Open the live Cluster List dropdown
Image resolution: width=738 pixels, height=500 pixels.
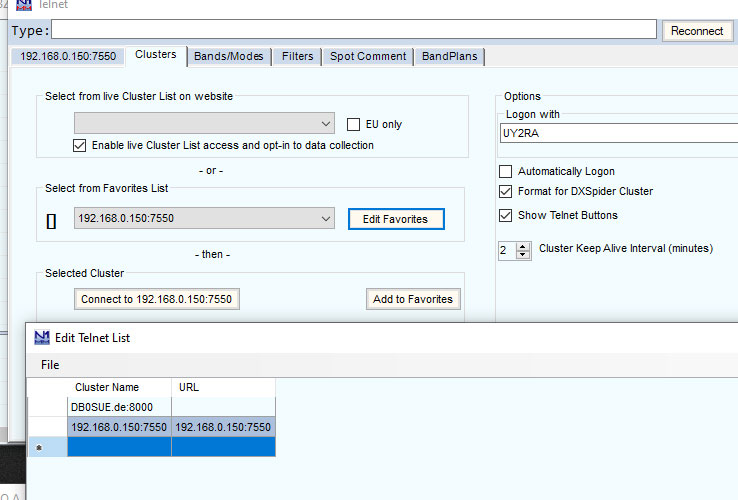(x=204, y=123)
